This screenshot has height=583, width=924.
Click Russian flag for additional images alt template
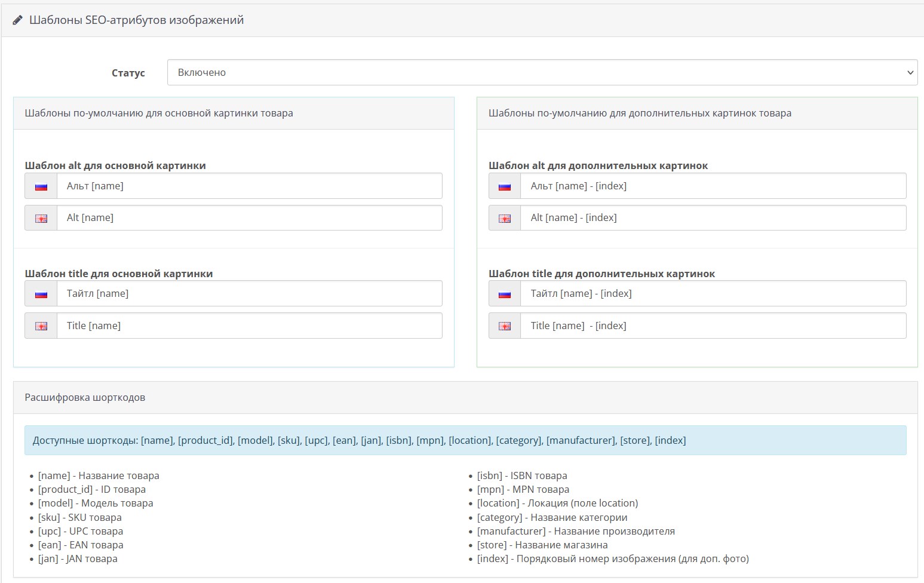(505, 186)
